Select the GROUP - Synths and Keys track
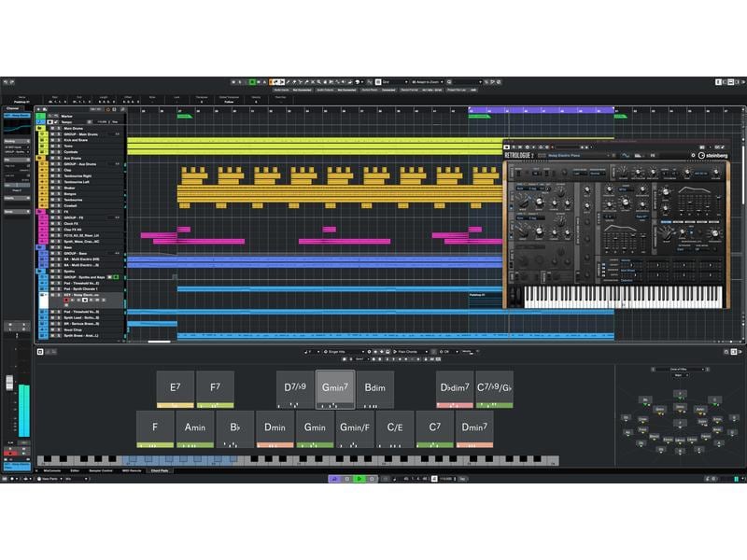Image resolution: width=747 pixels, height=560 pixels. [84, 277]
